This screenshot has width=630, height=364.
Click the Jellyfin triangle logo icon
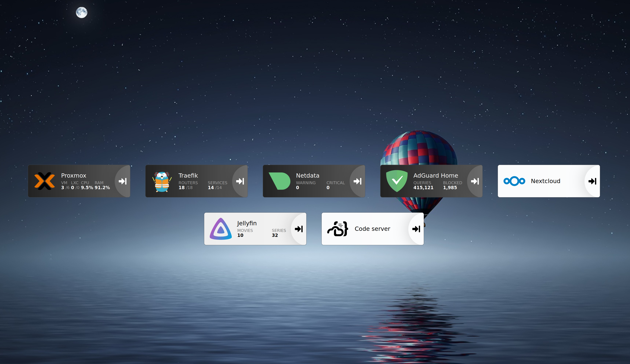221,229
